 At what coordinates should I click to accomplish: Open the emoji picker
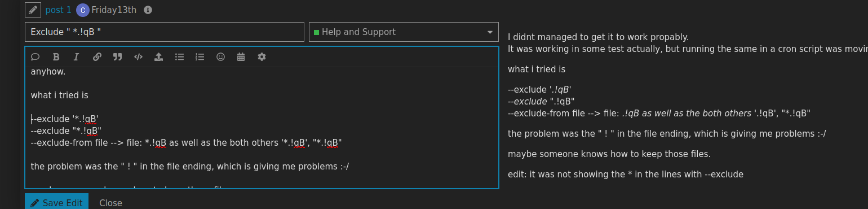point(220,56)
